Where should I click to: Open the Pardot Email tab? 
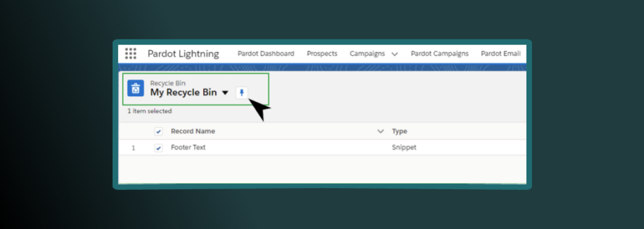501,53
